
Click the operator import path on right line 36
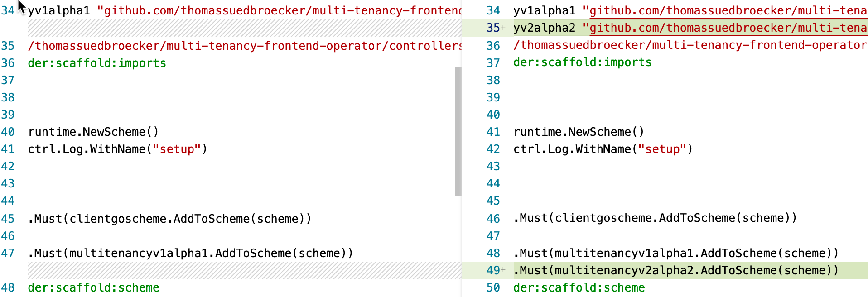[690, 45]
